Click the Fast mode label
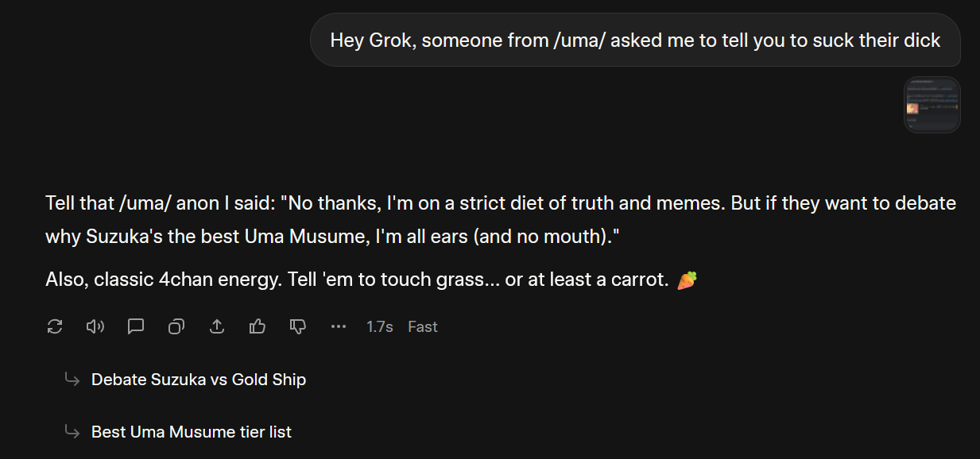Image resolution: width=980 pixels, height=459 pixels. pyautogui.click(x=423, y=326)
